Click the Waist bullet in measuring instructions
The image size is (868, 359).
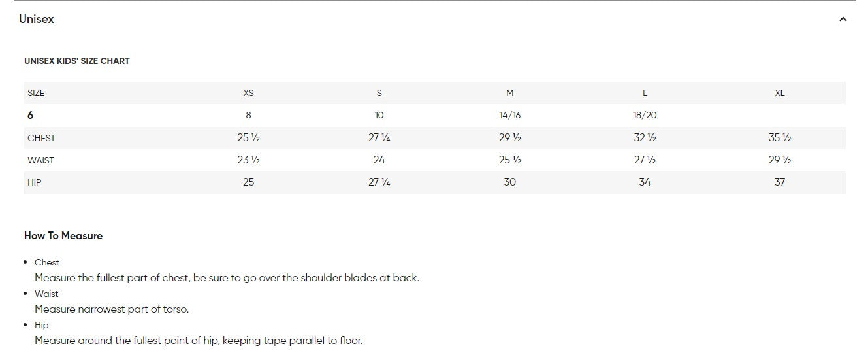point(46,294)
